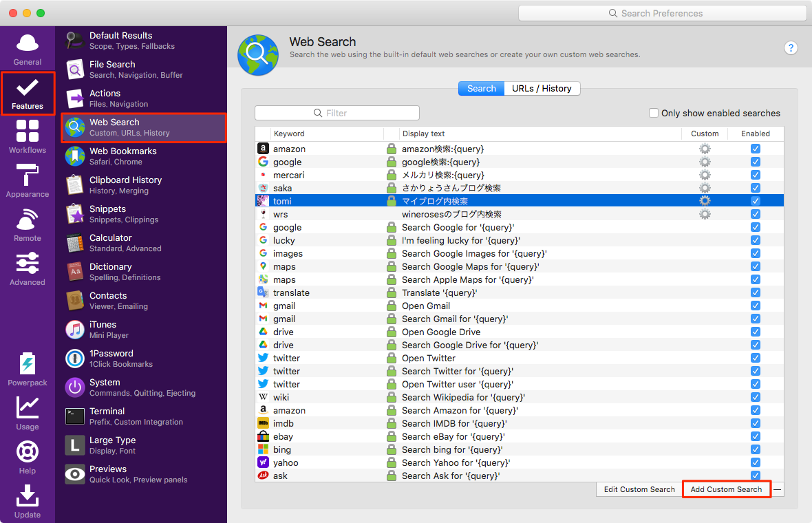Open the Workflows section
Screen dimensions: 812x523
[x=28, y=137]
